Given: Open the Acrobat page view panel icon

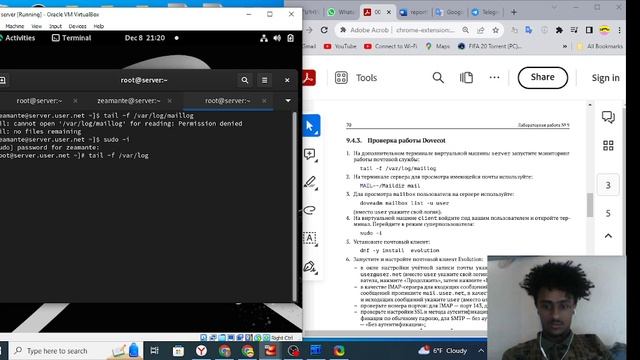Looking at the screenshot, I should pyautogui.click(x=466, y=78).
